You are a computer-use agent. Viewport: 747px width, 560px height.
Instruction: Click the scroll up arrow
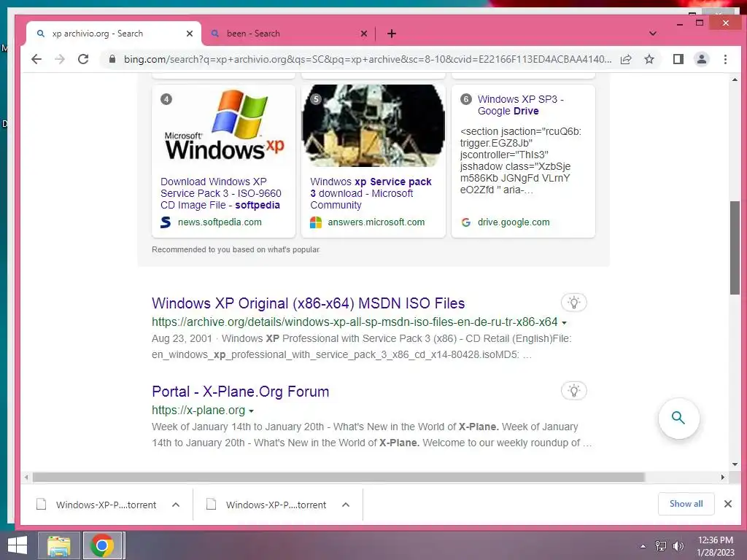735,79
